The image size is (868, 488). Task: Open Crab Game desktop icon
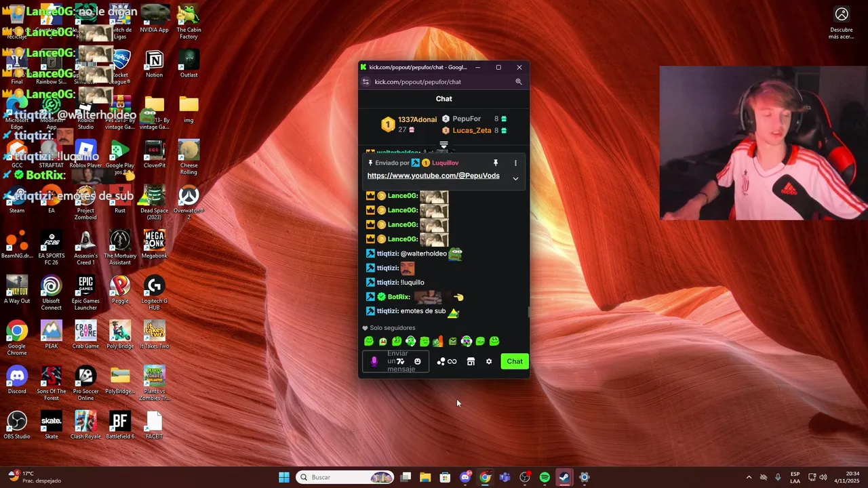click(x=85, y=335)
